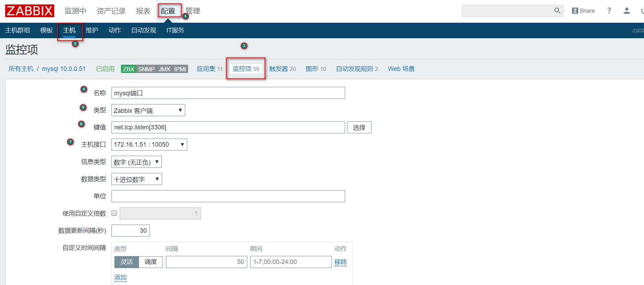Click the ZABBIX logo

30,11
